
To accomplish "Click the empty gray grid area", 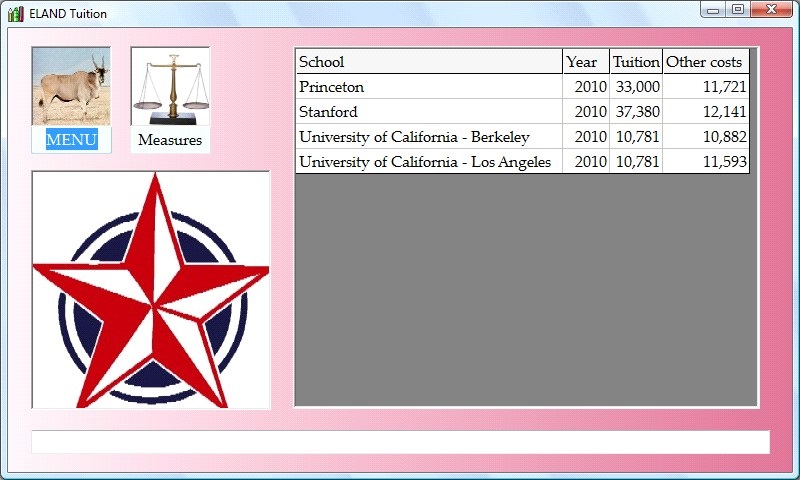I will pyautogui.click(x=525, y=290).
